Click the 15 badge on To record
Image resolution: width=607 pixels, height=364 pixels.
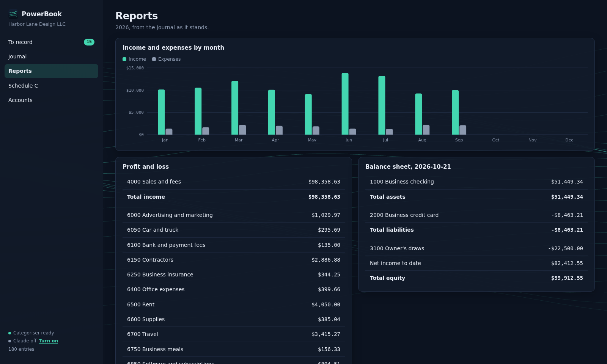click(89, 42)
